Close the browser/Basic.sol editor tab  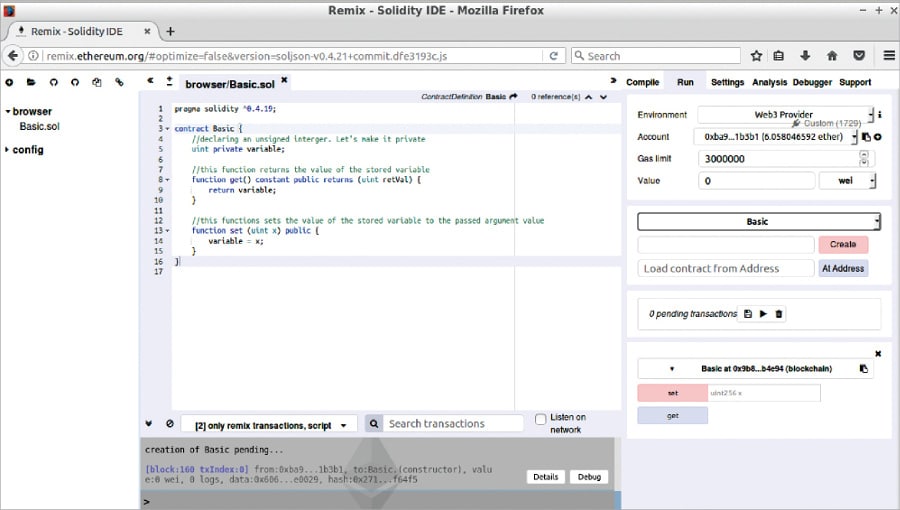[x=284, y=82]
